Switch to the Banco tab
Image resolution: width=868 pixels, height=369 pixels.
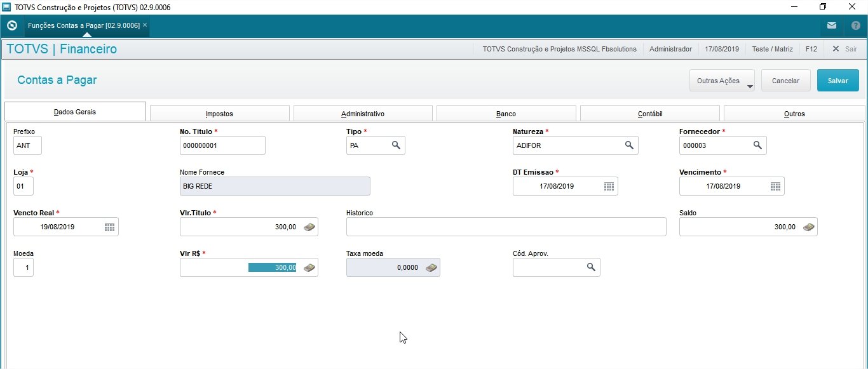[x=506, y=114]
